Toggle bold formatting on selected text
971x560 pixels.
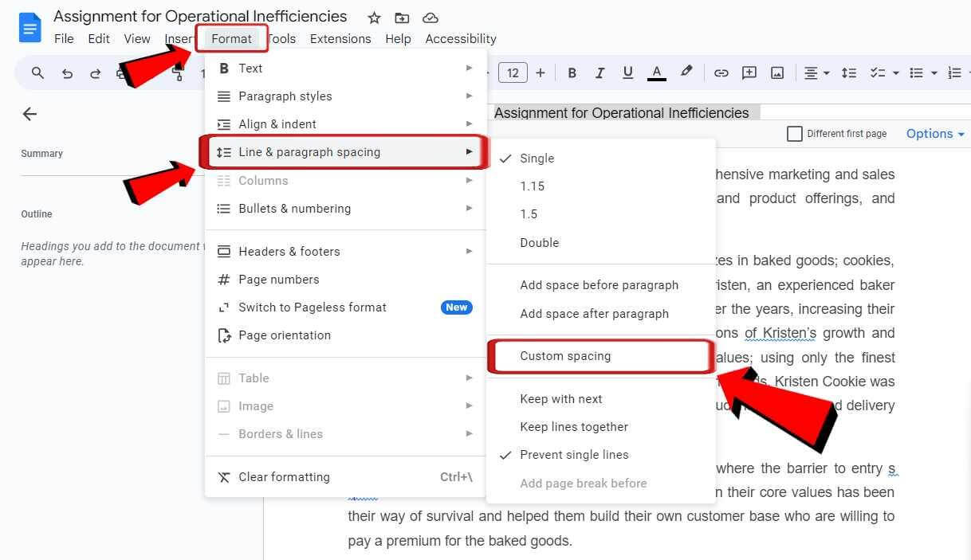(x=572, y=72)
